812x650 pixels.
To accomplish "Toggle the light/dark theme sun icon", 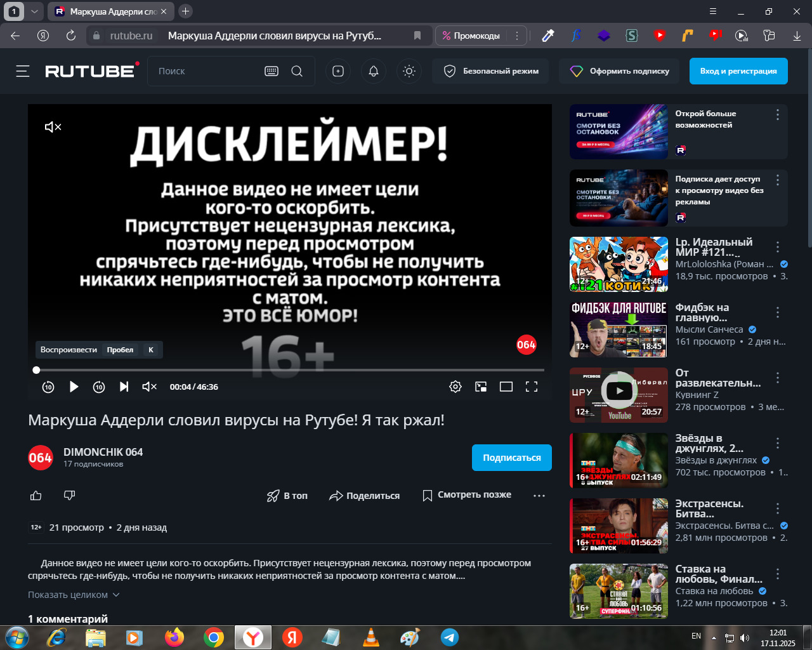I will (x=409, y=71).
